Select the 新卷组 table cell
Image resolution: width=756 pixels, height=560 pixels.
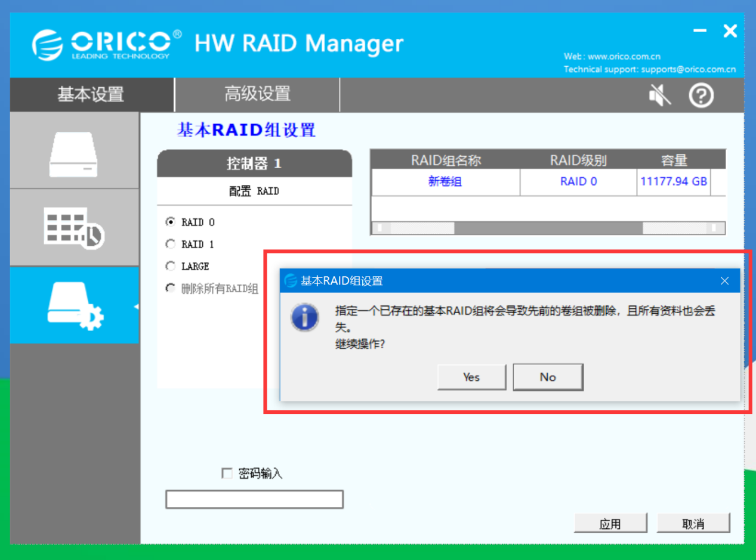[445, 182]
